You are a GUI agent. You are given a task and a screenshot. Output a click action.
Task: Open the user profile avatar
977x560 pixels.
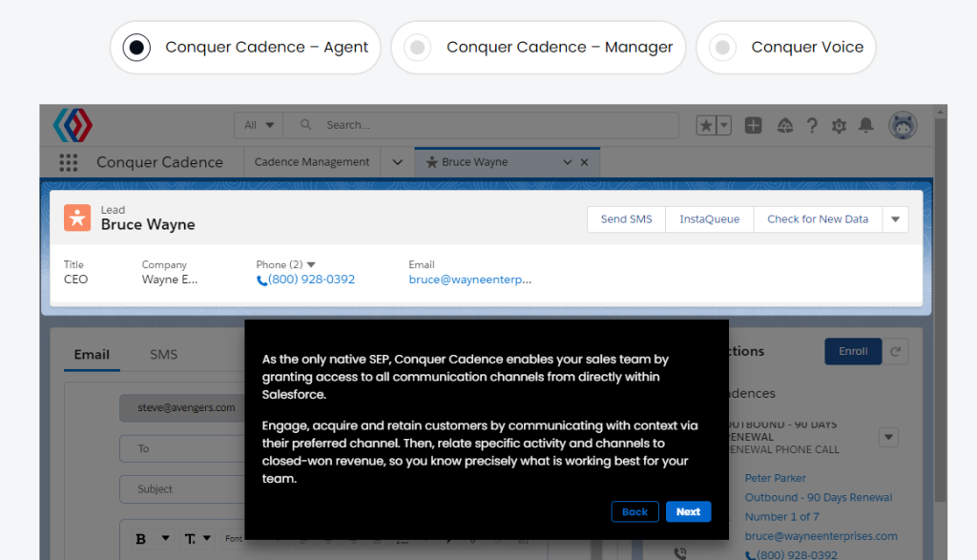click(903, 126)
